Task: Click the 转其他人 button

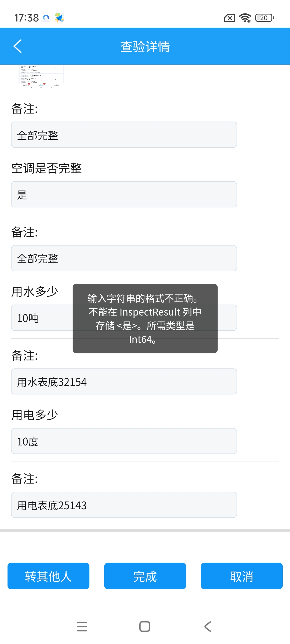Action: 48,576
